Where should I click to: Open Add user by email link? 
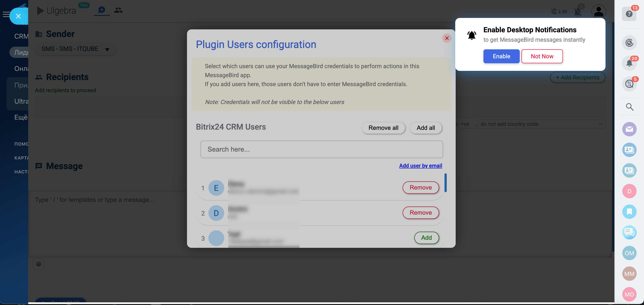point(421,166)
